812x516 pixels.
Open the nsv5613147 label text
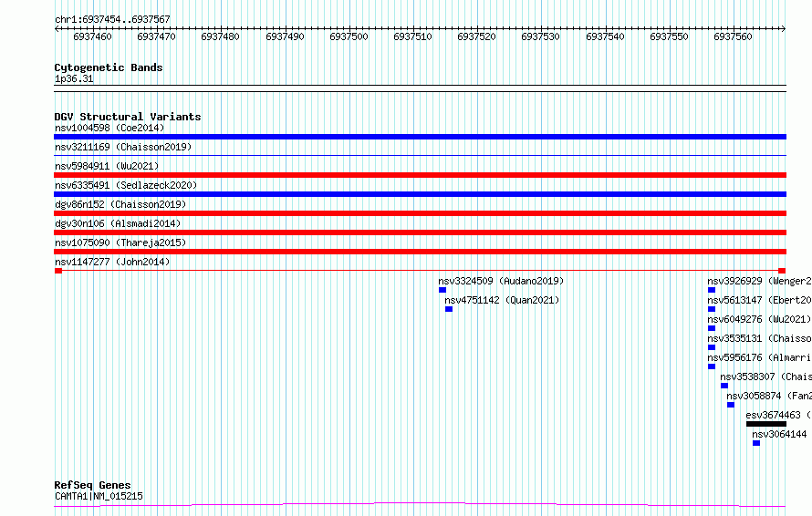coord(759,300)
